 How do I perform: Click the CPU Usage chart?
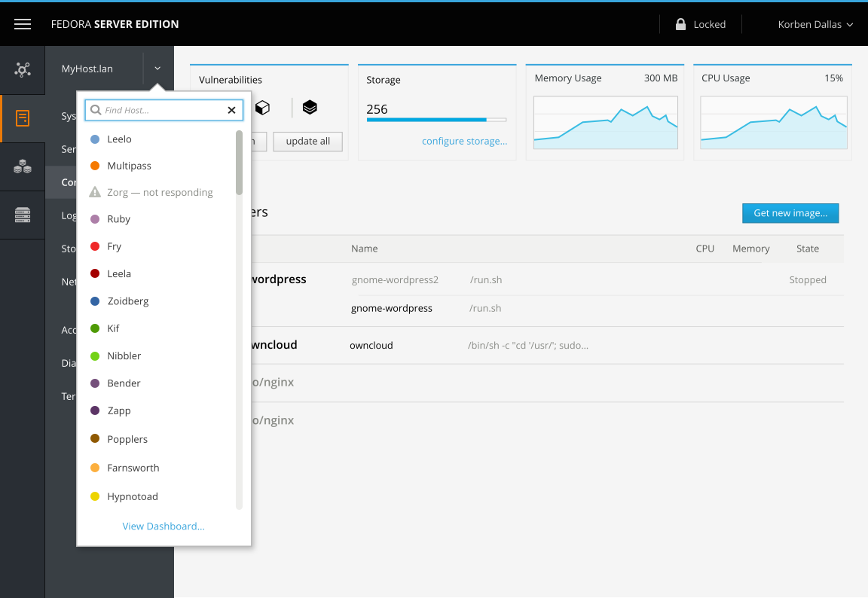pyautogui.click(x=773, y=123)
